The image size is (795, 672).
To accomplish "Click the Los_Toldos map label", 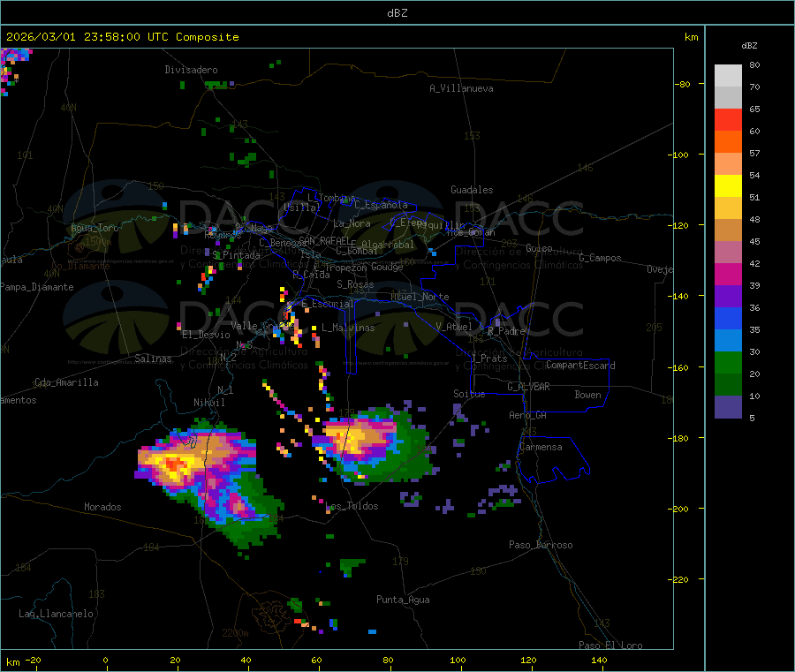I will click(352, 506).
